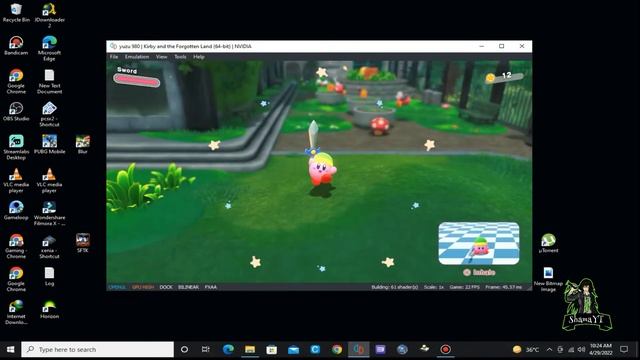Toggle the OPENGL renderer in yuzu status bar

click(x=118, y=287)
